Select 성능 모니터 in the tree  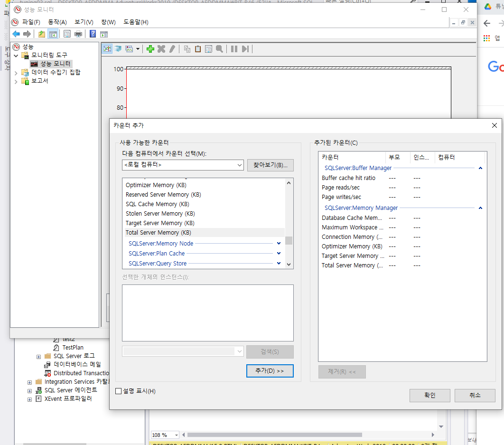pos(55,64)
